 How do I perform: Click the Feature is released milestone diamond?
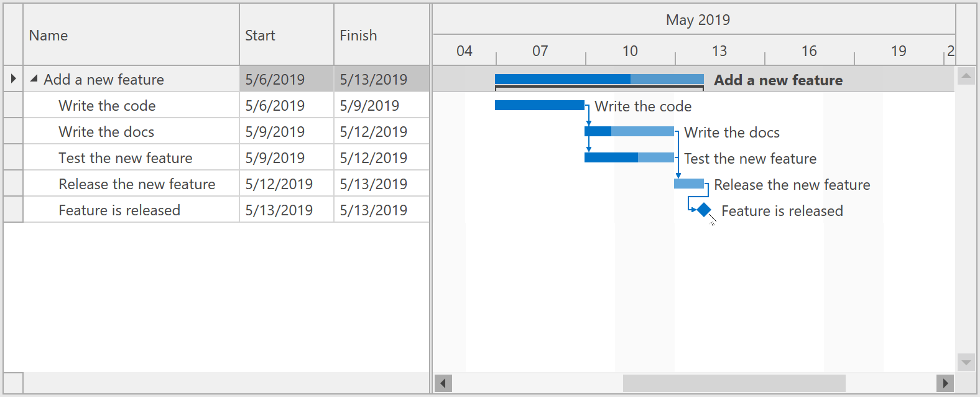coord(704,210)
